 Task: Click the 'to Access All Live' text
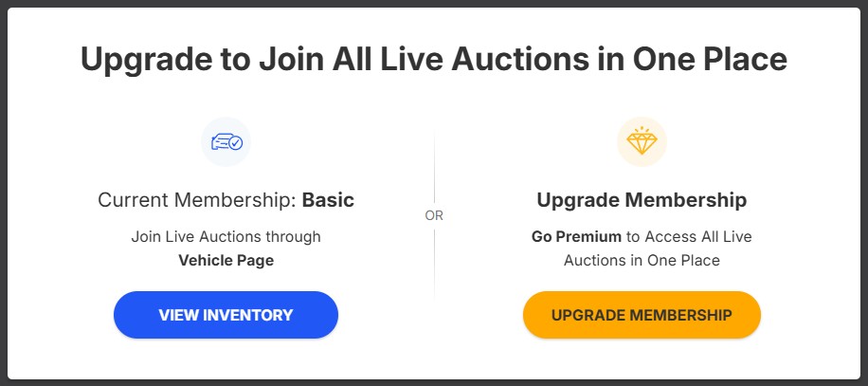tap(689, 236)
